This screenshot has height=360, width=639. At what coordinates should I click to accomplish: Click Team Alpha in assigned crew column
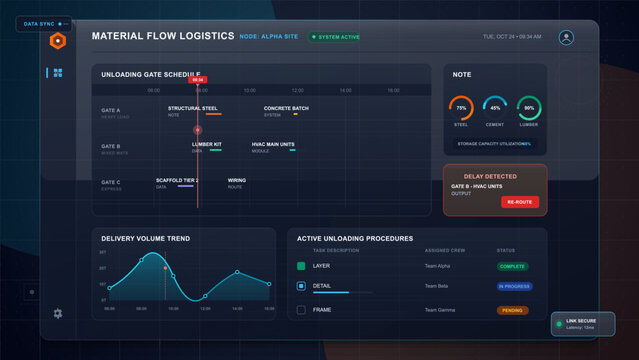[437, 266]
